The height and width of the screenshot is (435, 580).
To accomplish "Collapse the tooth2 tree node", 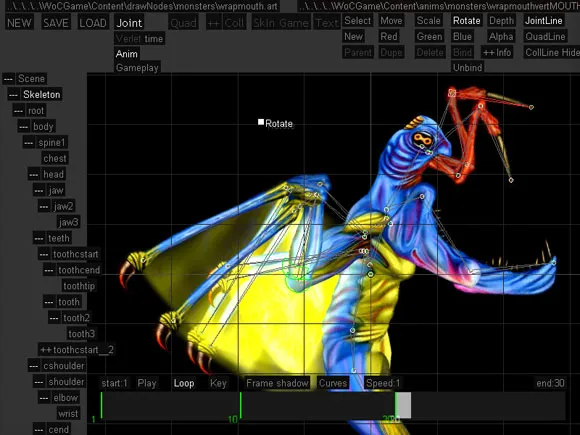I will pos(54,318).
